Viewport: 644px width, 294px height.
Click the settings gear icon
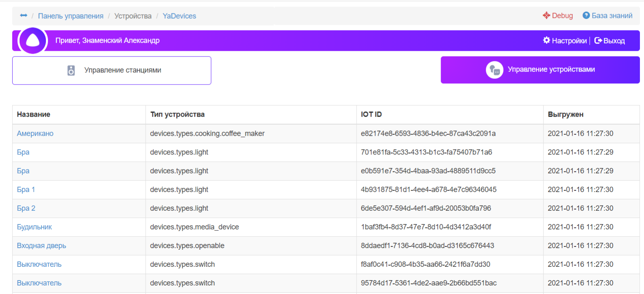point(546,40)
